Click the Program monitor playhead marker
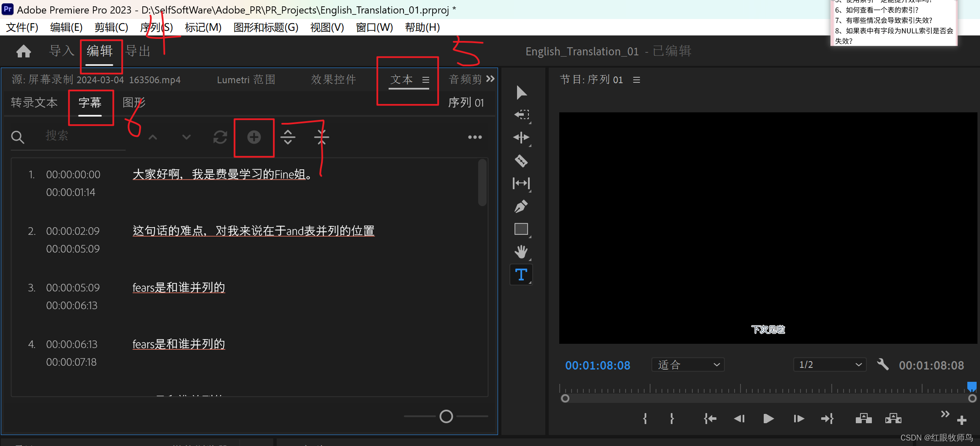This screenshot has width=980, height=446. click(972, 386)
